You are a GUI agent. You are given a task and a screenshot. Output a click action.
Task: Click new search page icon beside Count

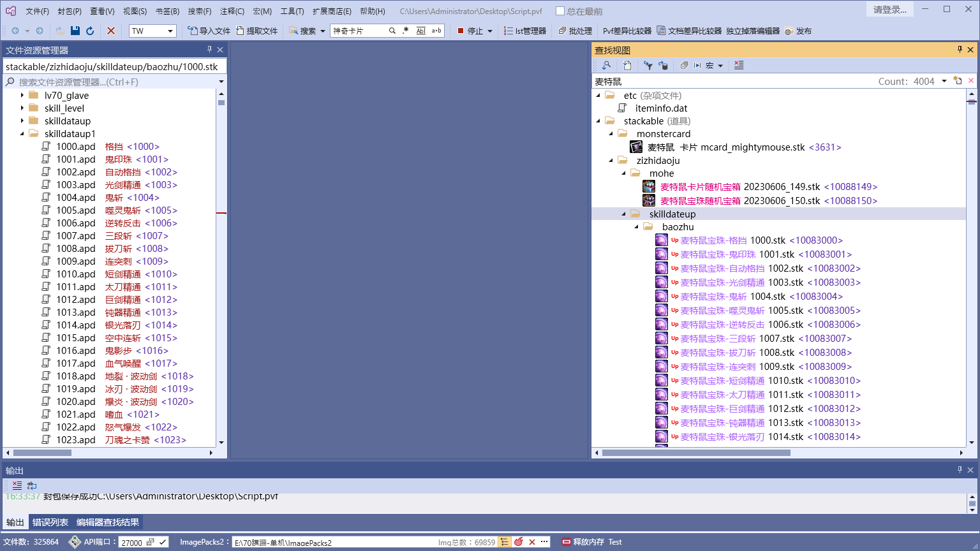[x=958, y=80]
